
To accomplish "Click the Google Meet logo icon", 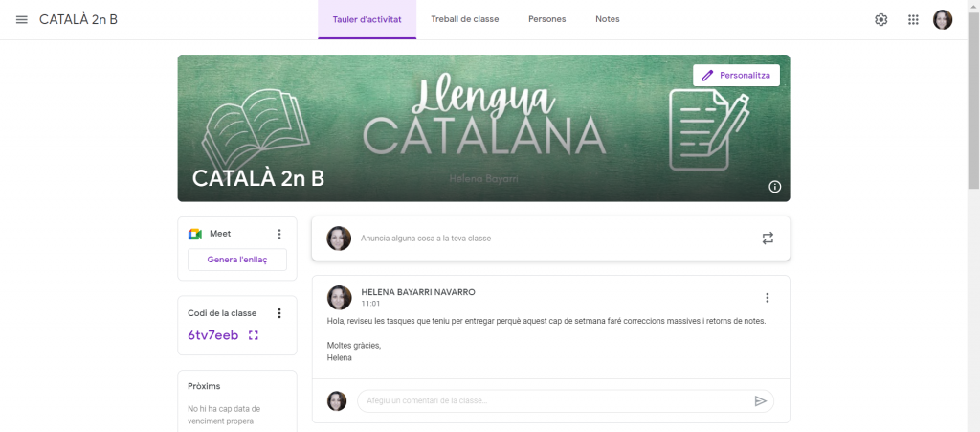I will pos(195,234).
